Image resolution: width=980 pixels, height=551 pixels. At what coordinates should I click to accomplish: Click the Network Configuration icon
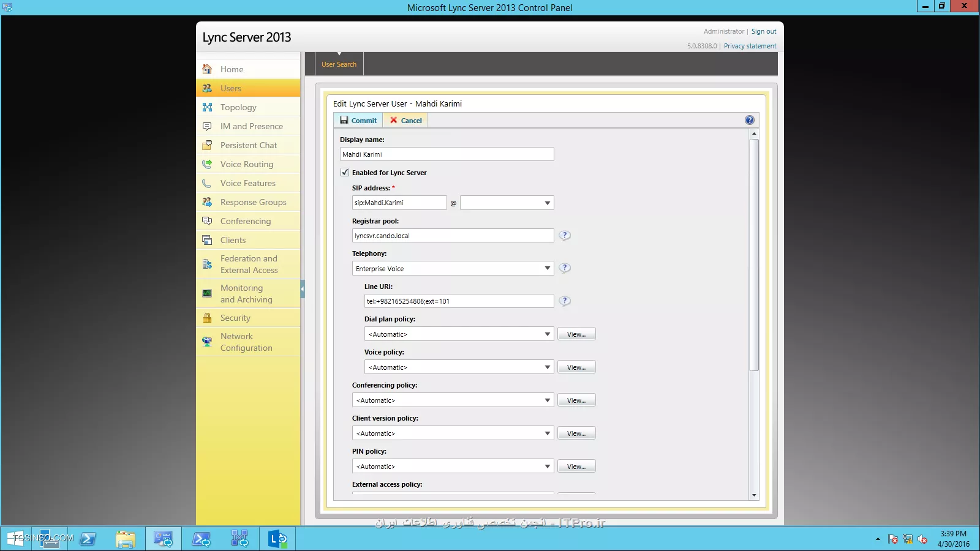207,342
